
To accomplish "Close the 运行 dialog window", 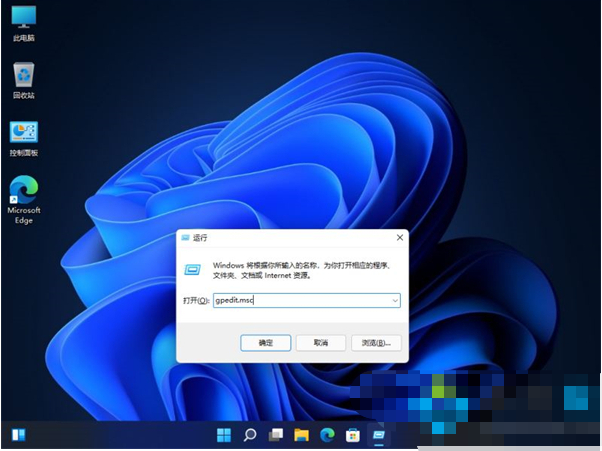I will (x=399, y=238).
